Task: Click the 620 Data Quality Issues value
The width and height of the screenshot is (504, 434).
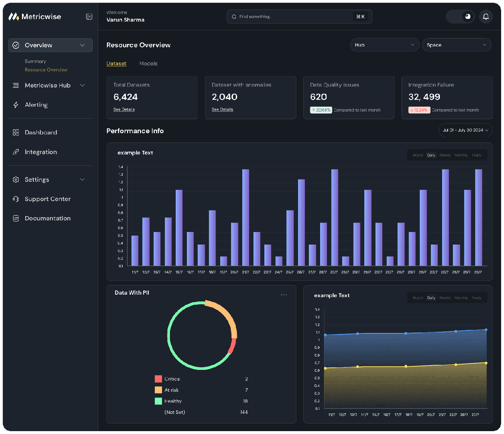Action: click(319, 97)
